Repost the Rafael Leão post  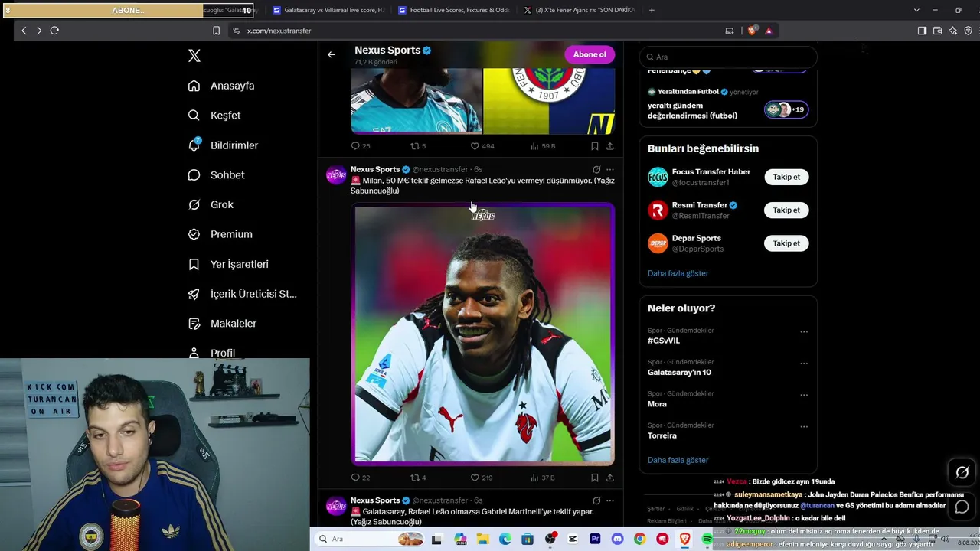(x=418, y=478)
